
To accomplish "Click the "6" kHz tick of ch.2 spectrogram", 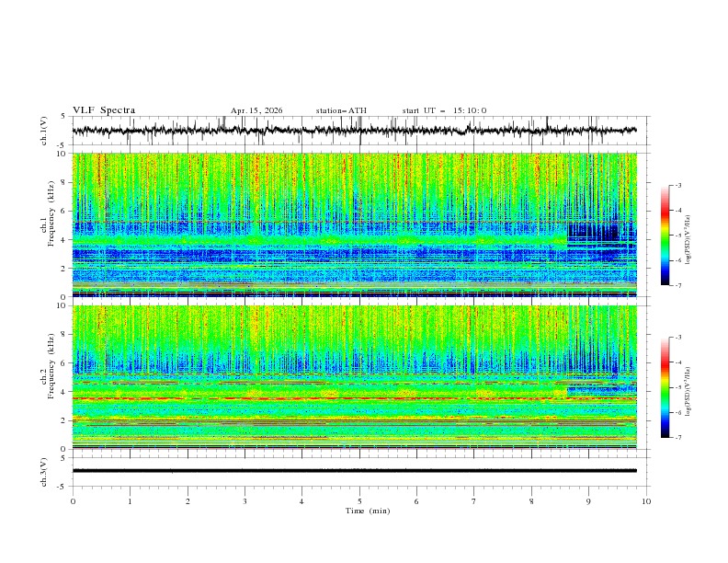I will click(64, 363).
